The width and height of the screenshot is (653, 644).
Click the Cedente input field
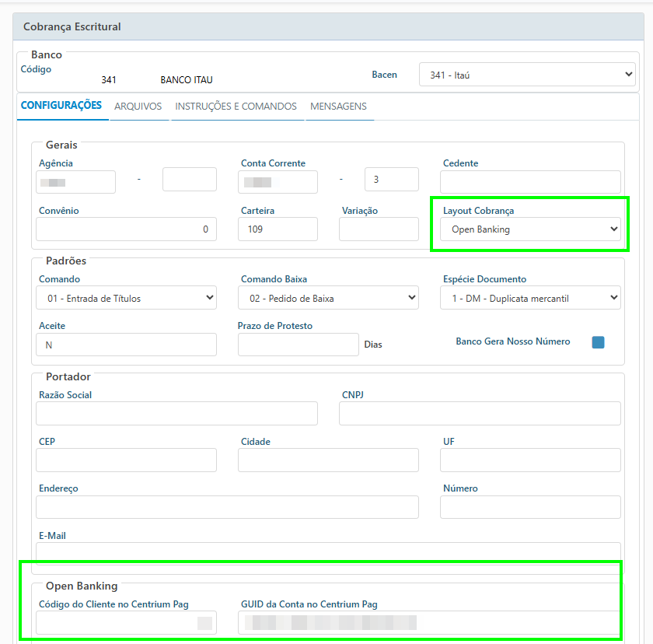point(530,182)
